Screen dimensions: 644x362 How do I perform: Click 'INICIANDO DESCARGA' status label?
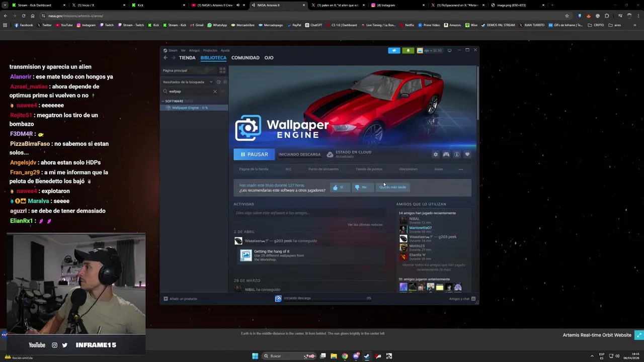299,154
